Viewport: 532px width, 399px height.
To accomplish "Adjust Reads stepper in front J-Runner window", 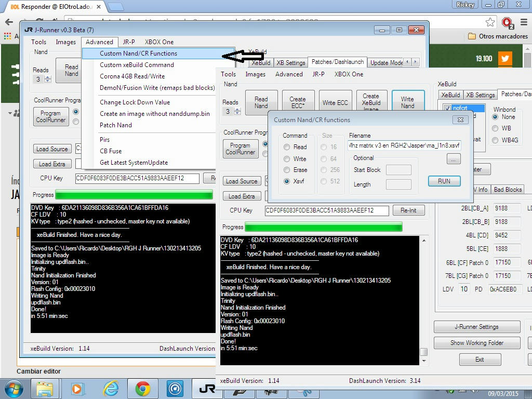I will coord(237,111).
